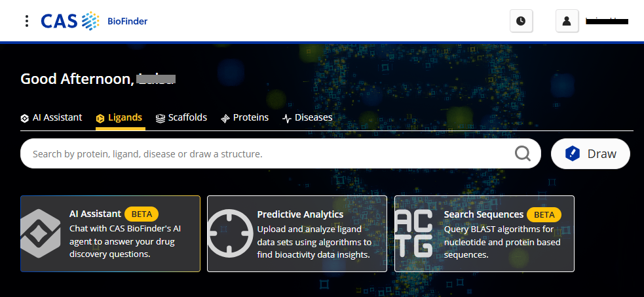The width and height of the screenshot is (644, 297).
Task: Click the BETA badge on Search Sequences
Action: click(544, 214)
